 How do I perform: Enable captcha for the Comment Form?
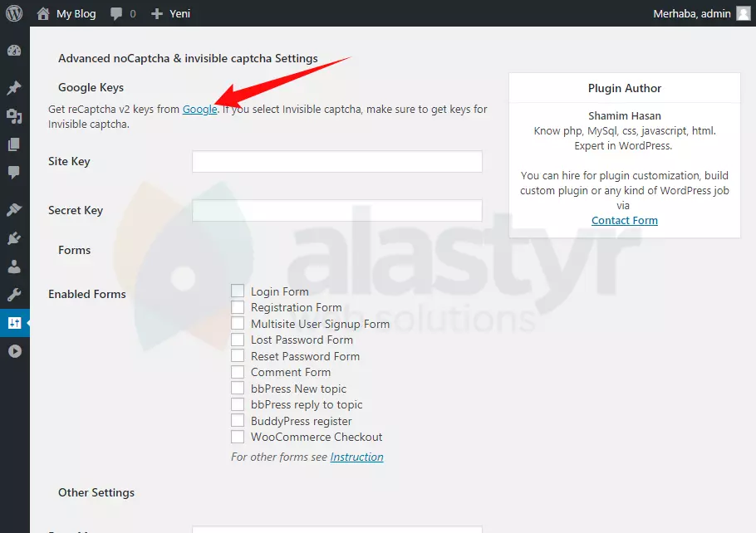pos(236,372)
